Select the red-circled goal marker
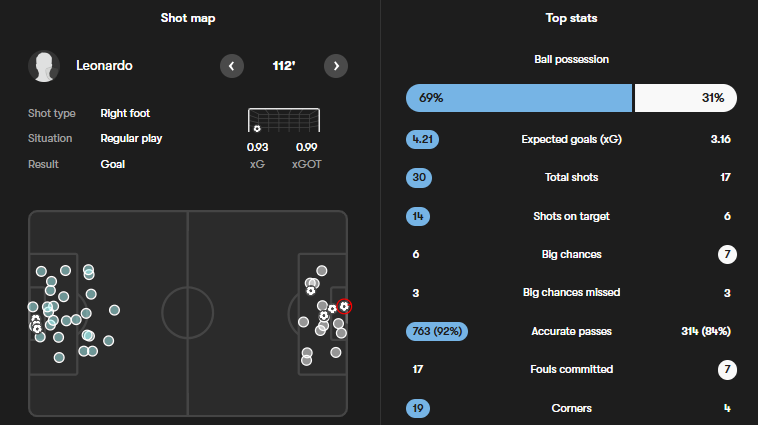This screenshot has width=758, height=425. tap(344, 306)
